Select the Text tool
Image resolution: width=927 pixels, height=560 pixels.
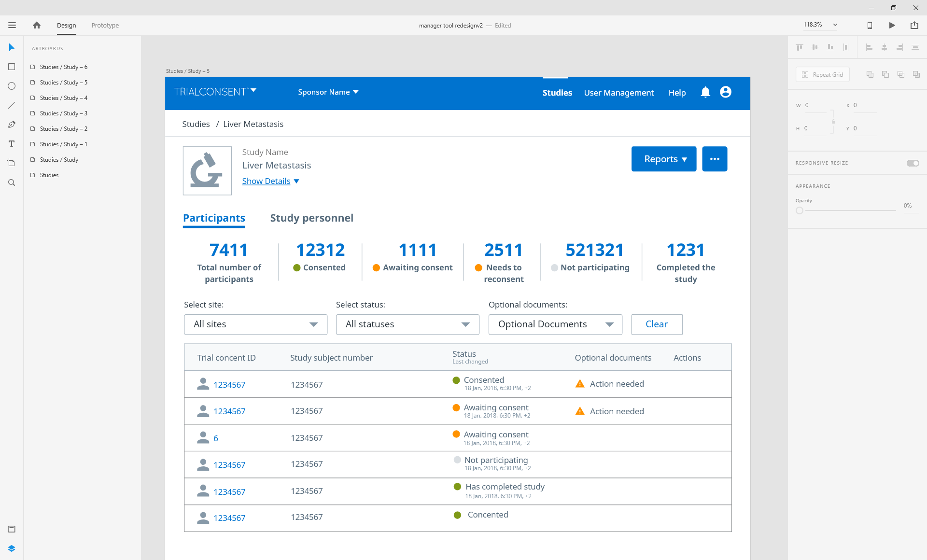12,144
